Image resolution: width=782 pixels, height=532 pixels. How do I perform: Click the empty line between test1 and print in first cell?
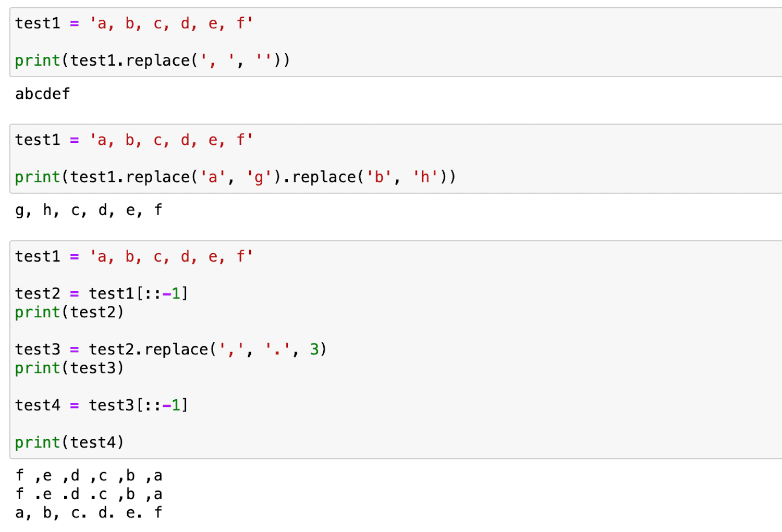(x=396, y=42)
